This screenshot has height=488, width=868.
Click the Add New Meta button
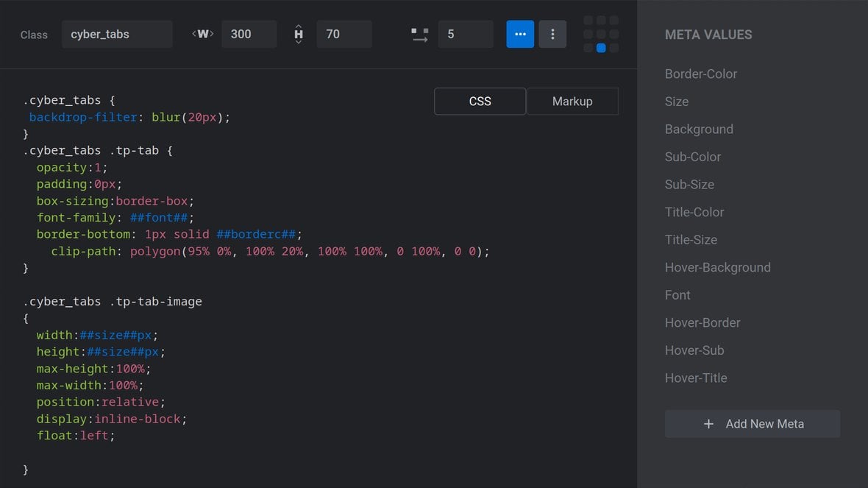[753, 424]
